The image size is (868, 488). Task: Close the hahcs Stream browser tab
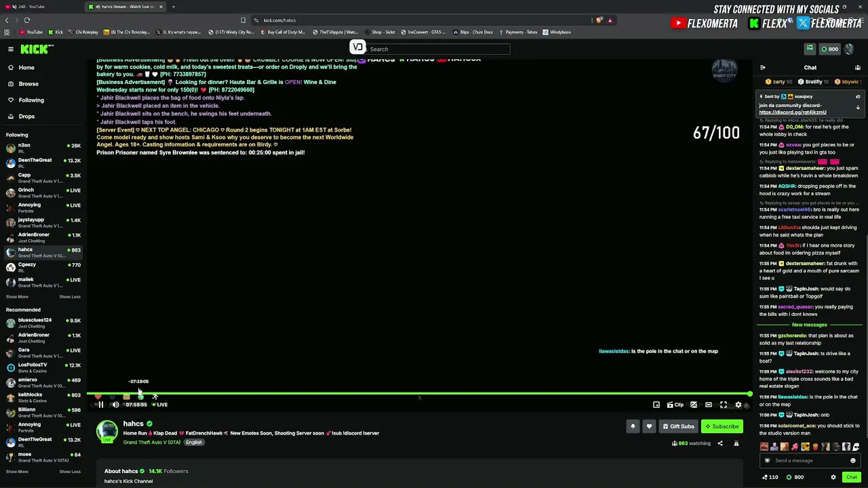tap(161, 7)
